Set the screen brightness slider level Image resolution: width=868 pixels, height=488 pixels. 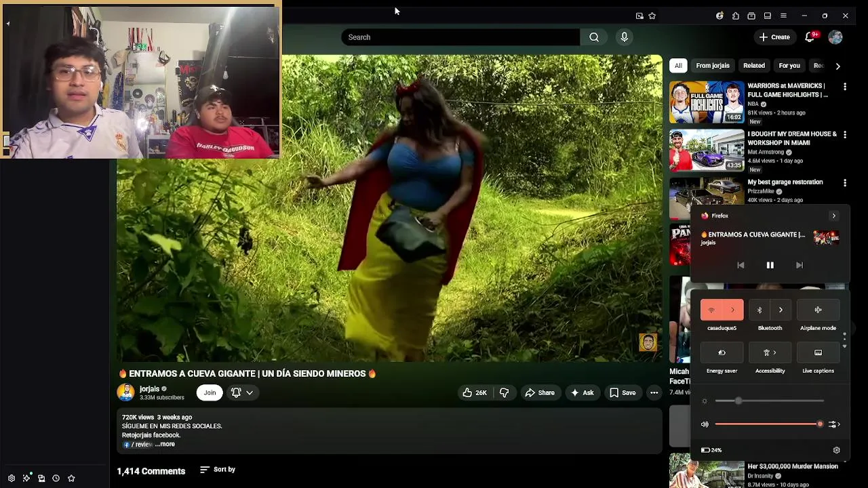[770, 401]
